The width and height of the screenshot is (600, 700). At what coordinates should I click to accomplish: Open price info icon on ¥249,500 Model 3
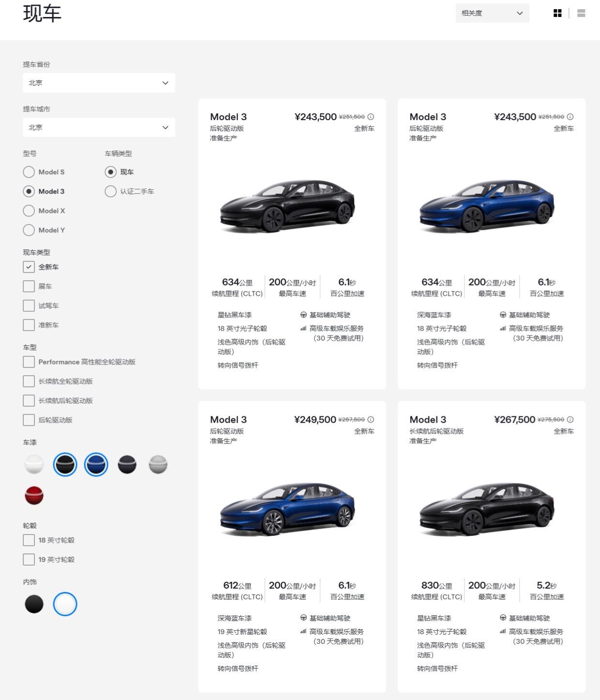tap(371, 420)
